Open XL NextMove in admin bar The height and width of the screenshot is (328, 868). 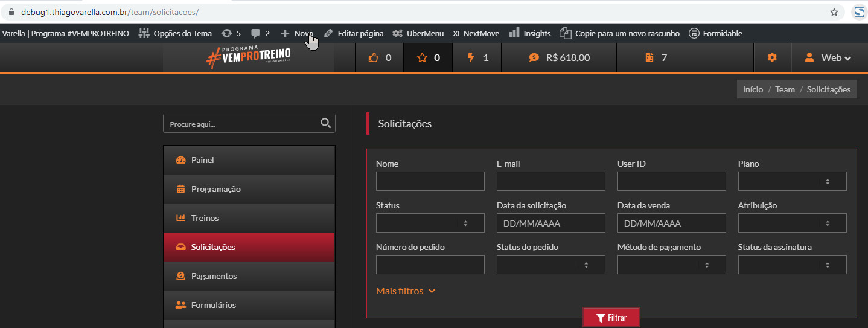pyautogui.click(x=476, y=33)
